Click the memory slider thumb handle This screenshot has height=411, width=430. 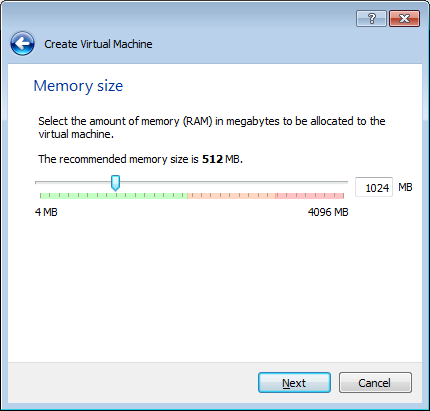[115, 183]
